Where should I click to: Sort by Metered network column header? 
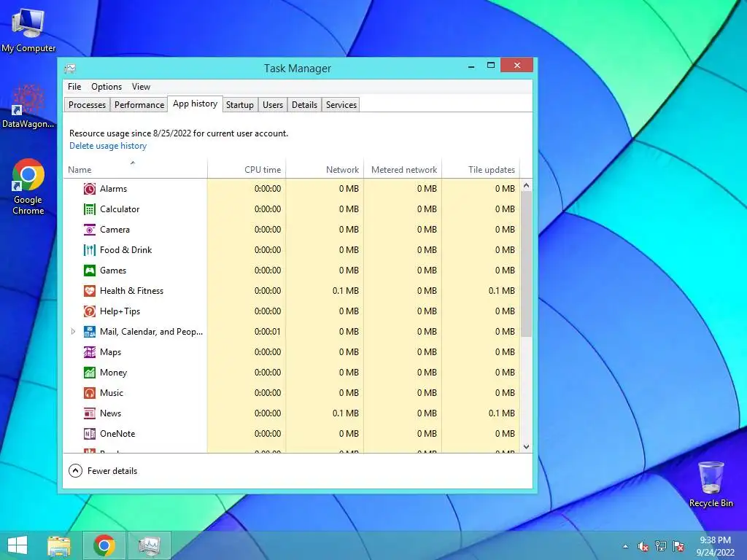(403, 169)
